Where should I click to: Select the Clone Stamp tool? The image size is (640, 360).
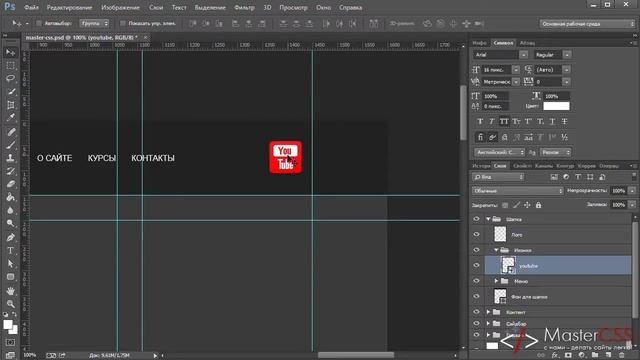click(11, 158)
